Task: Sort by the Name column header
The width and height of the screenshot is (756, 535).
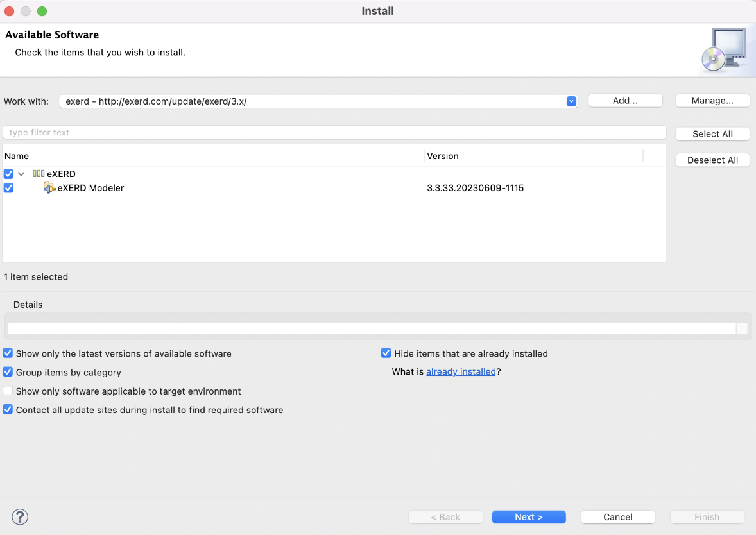Action: click(x=214, y=156)
